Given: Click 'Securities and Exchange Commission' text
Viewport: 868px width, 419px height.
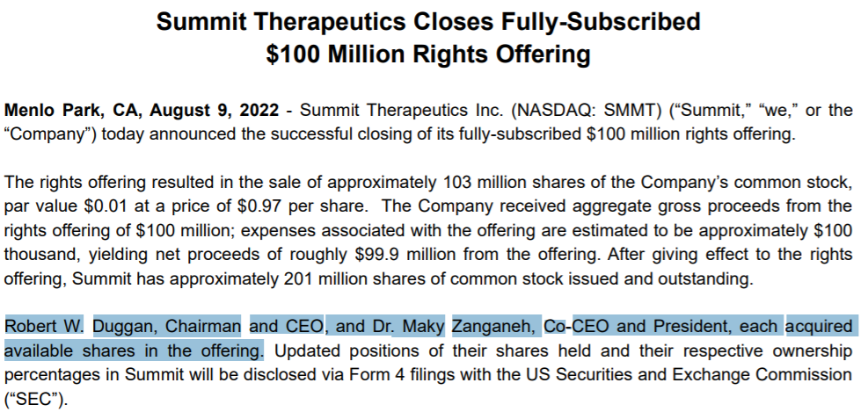Looking at the screenshot, I should click(x=704, y=375).
